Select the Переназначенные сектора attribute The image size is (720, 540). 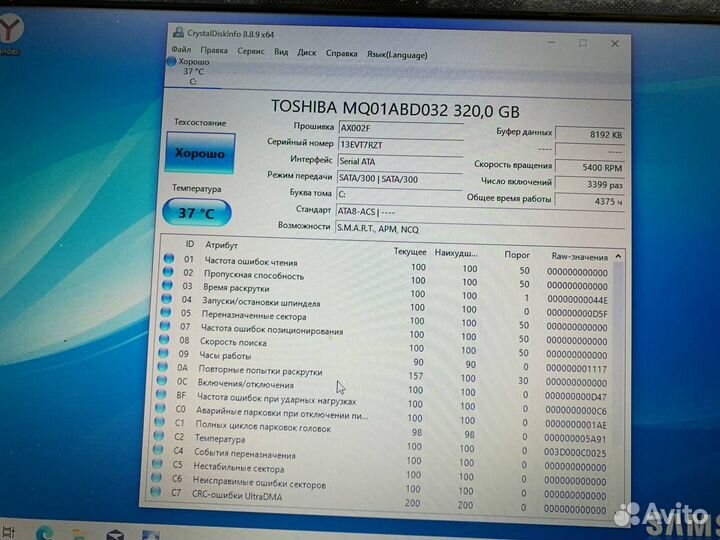pos(254,315)
